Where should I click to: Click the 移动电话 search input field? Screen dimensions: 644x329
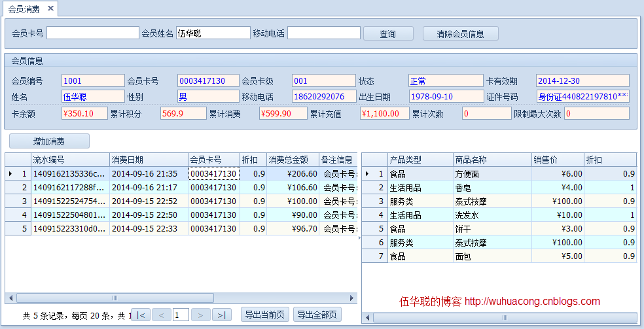click(323, 33)
